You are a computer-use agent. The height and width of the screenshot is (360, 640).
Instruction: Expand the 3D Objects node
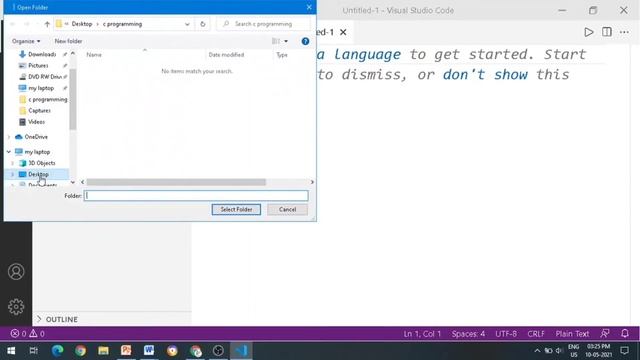[x=13, y=163]
